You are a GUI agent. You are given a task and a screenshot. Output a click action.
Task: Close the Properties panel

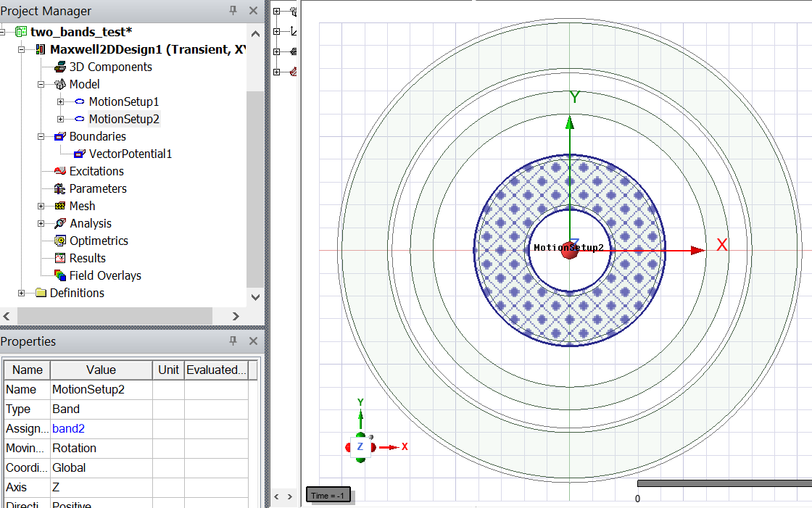(253, 341)
